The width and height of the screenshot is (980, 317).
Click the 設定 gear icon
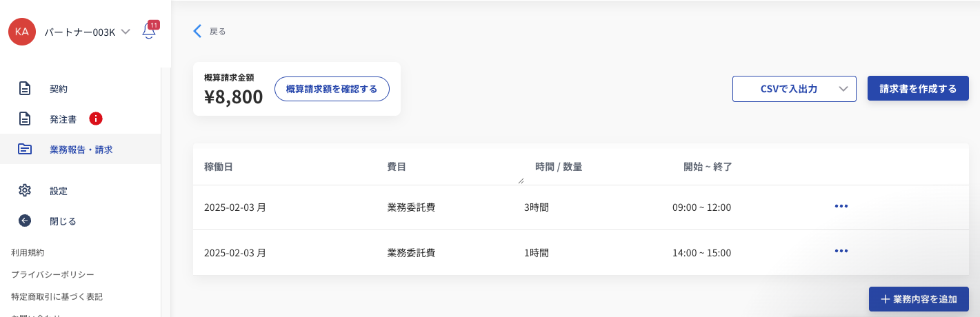click(x=25, y=190)
